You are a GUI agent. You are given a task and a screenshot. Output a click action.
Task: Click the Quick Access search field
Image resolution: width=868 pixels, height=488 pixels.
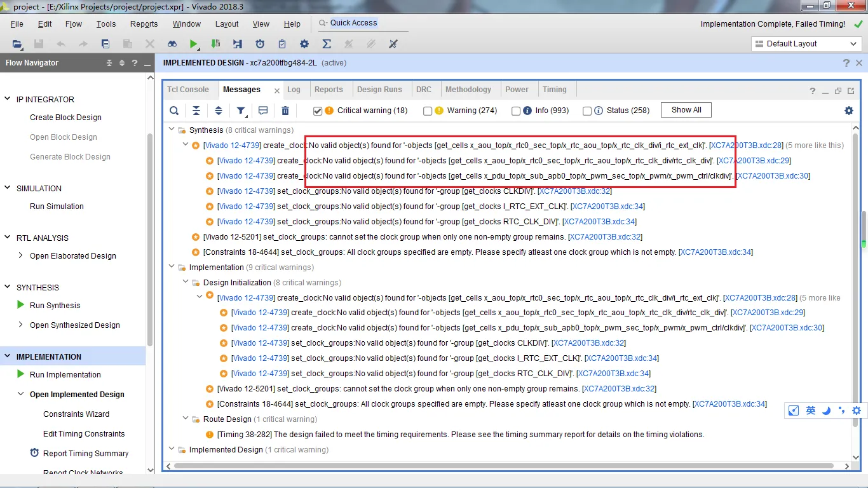(x=362, y=23)
